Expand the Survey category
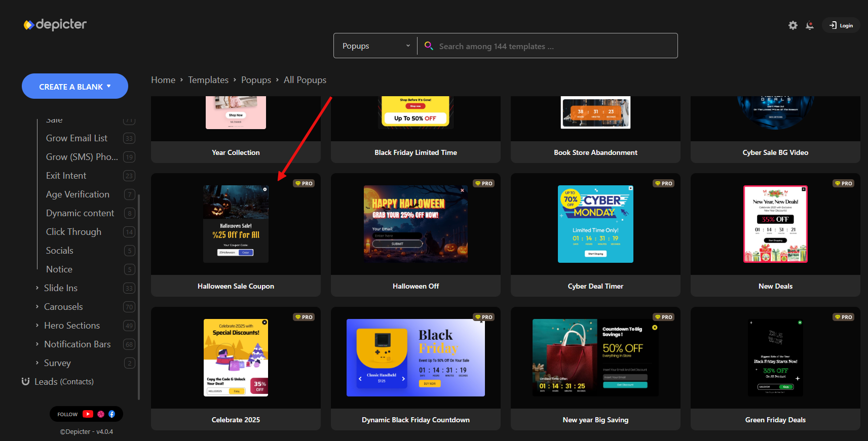Screen dimensions: 868x441 [37, 363]
